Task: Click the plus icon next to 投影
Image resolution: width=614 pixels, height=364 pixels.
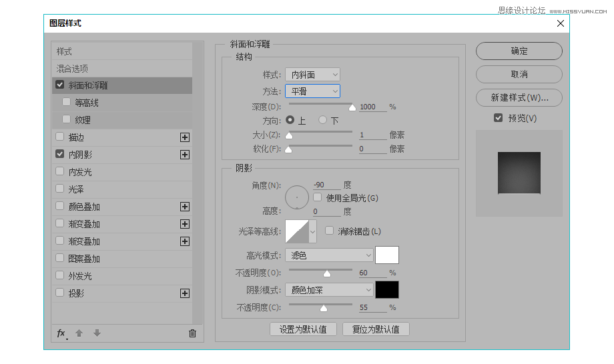Action: (x=185, y=293)
